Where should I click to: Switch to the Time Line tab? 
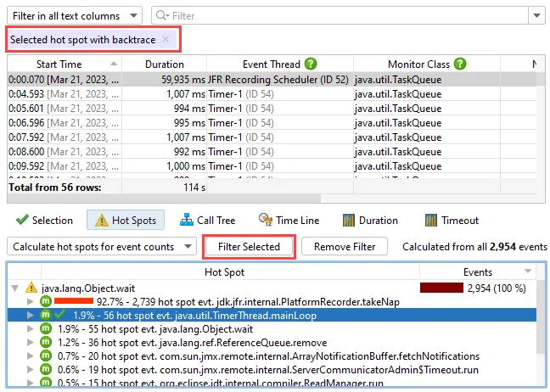289,221
